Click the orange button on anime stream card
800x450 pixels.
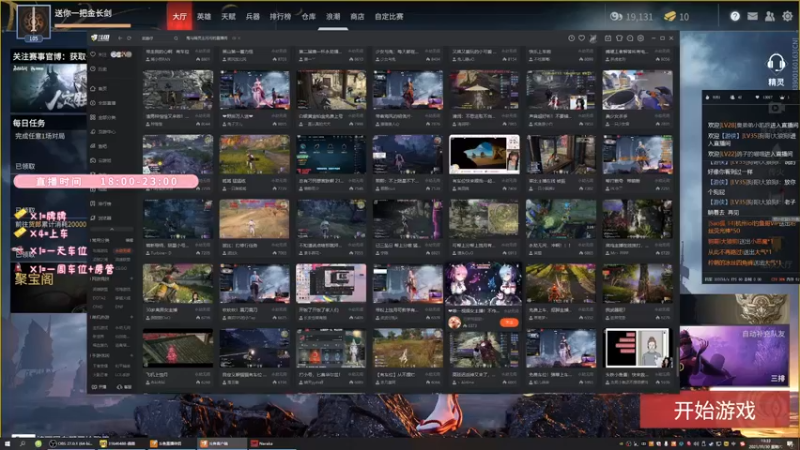click(x=509, y=322)
